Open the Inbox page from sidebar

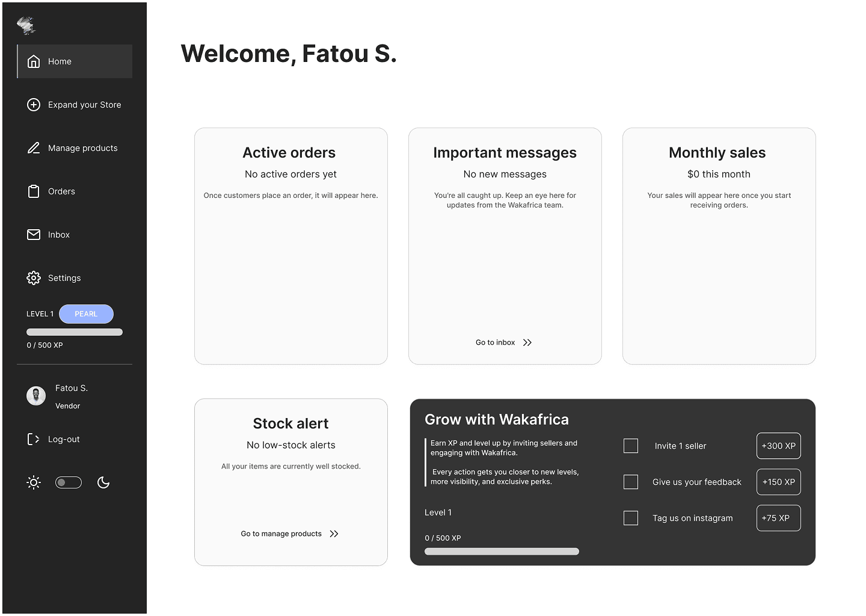75,235
